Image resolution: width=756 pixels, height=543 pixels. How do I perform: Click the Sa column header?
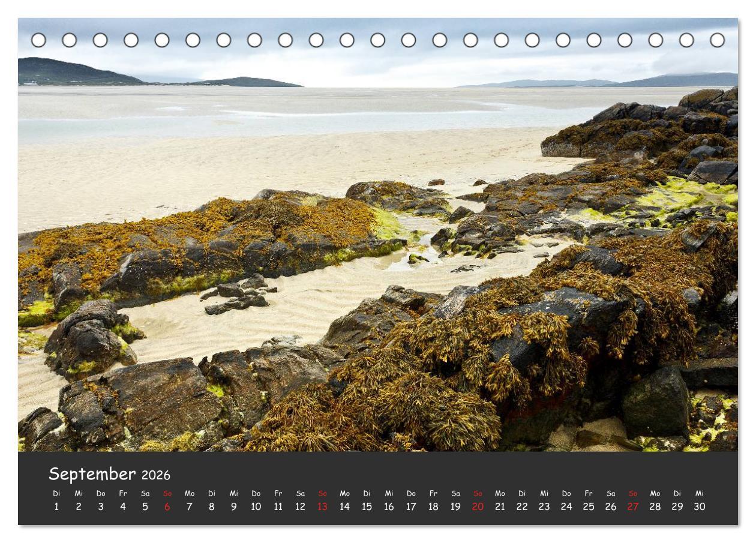tap(144, 492)
